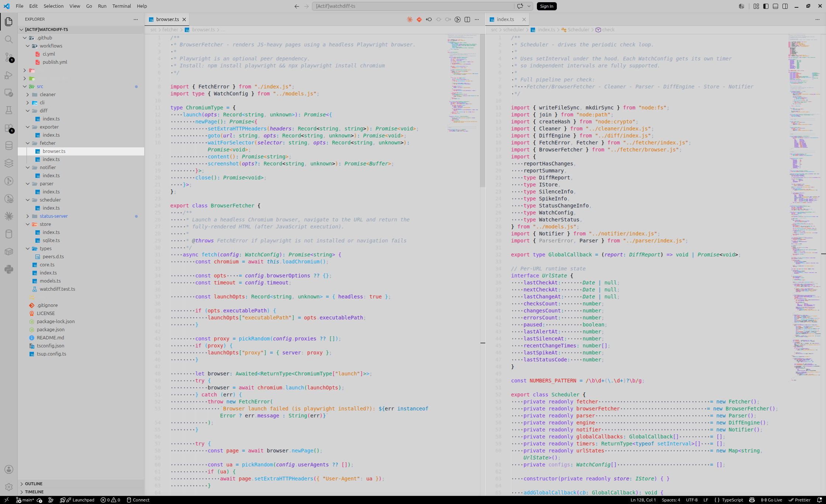
Task: Toggle primary side bar visibility
Action: tap(766, 6)
